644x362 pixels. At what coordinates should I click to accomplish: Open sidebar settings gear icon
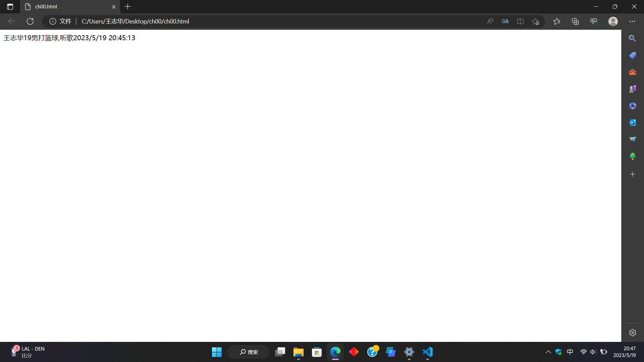632,333
